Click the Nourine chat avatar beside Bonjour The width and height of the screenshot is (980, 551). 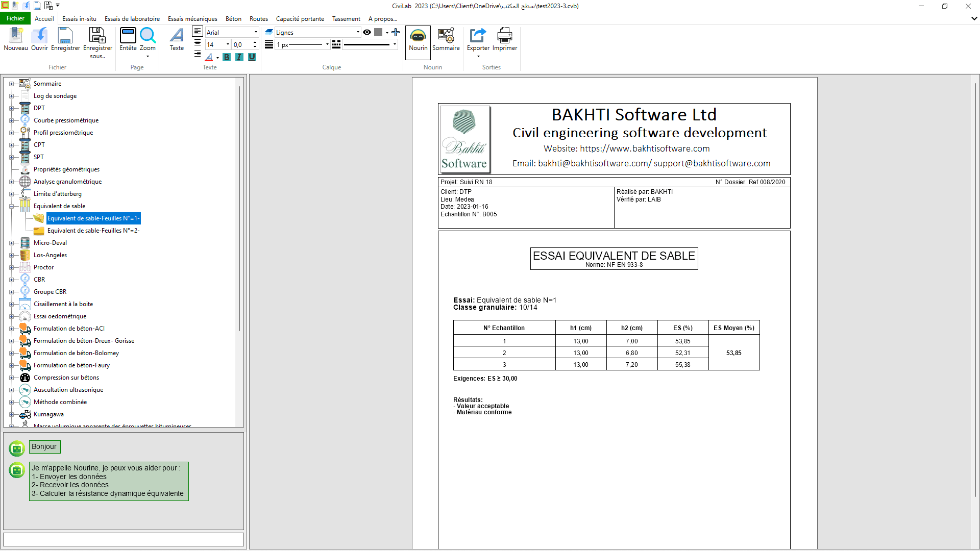17,448
